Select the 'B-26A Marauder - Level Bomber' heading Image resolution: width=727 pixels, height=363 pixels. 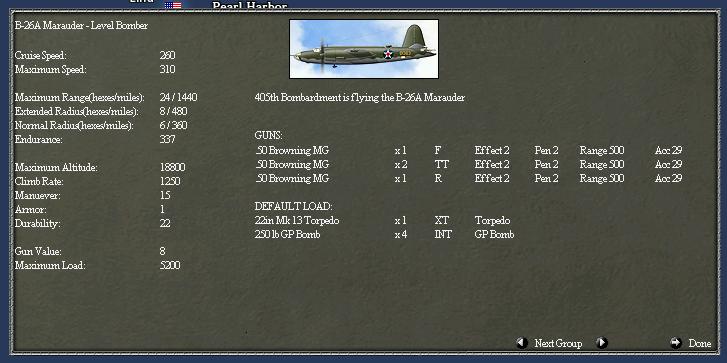(81, 25)
